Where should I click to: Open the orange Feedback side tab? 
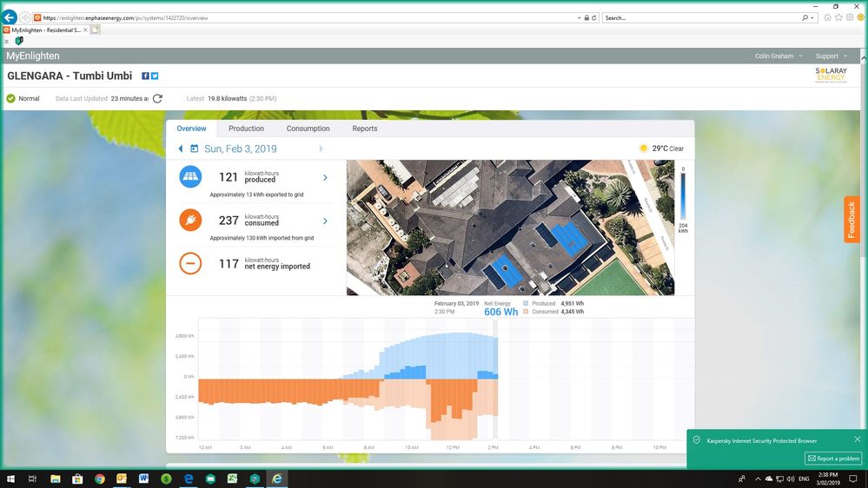click(x=851, y=220)
